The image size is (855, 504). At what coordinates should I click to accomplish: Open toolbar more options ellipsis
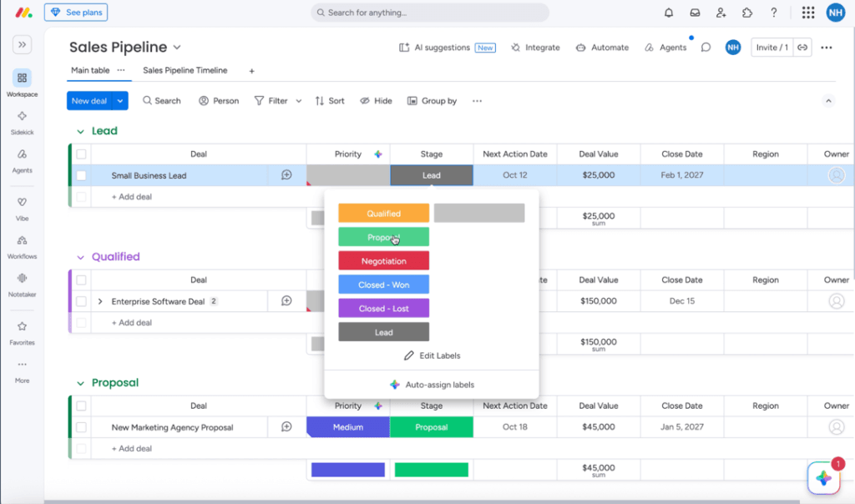pos(477,101)
